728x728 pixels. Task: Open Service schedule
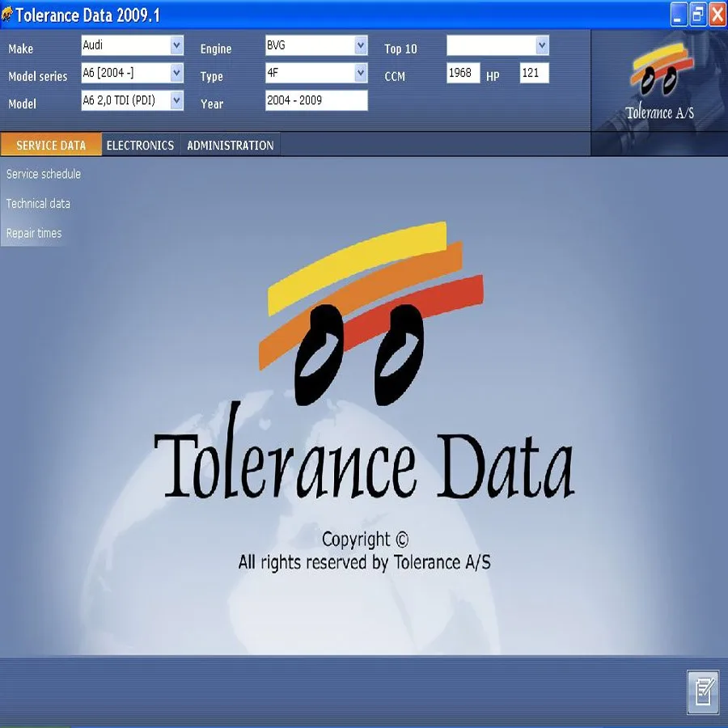coord(44,174)
